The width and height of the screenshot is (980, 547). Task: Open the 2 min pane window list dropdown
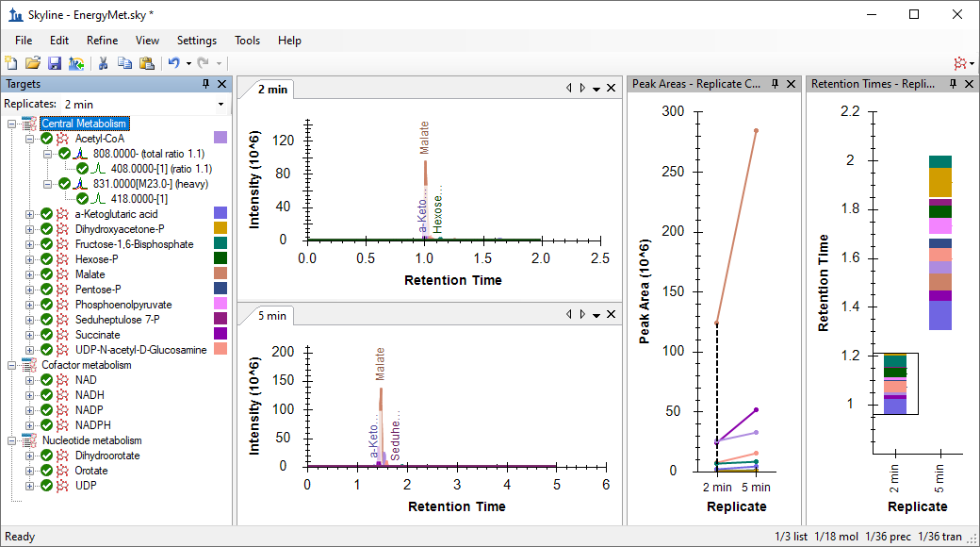596,89
